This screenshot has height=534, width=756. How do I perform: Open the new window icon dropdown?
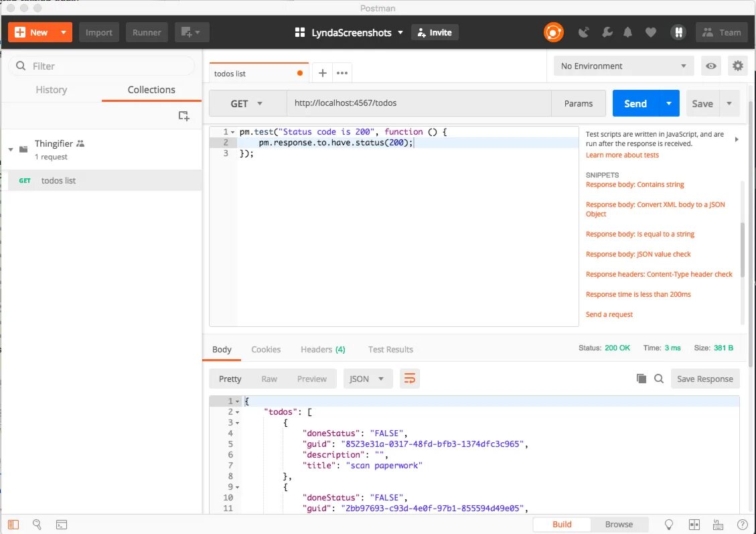click(192, 32)
